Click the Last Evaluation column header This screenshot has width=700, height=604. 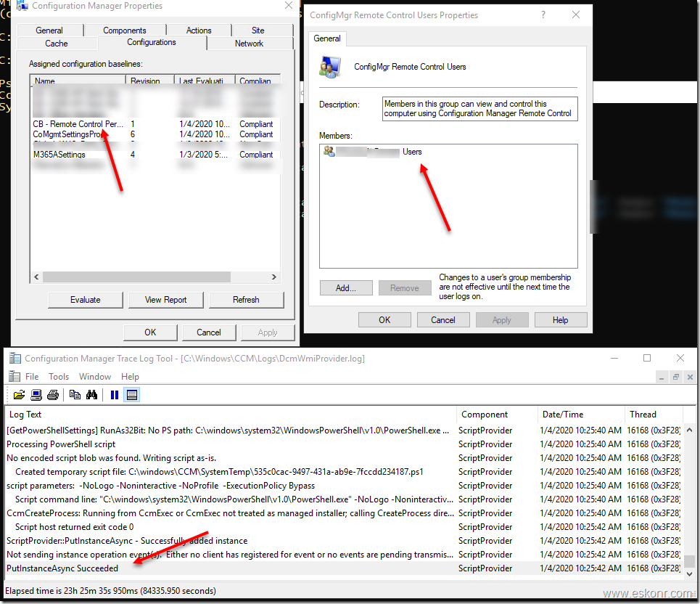click(x=205, y=81)
